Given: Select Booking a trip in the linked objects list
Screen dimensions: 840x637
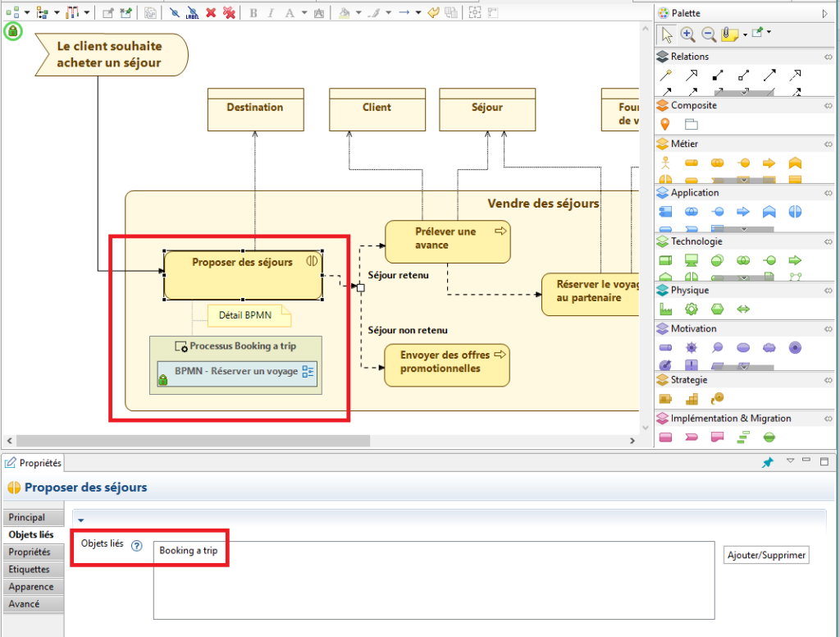Looking at the screenshot, I should coord(189,552).
